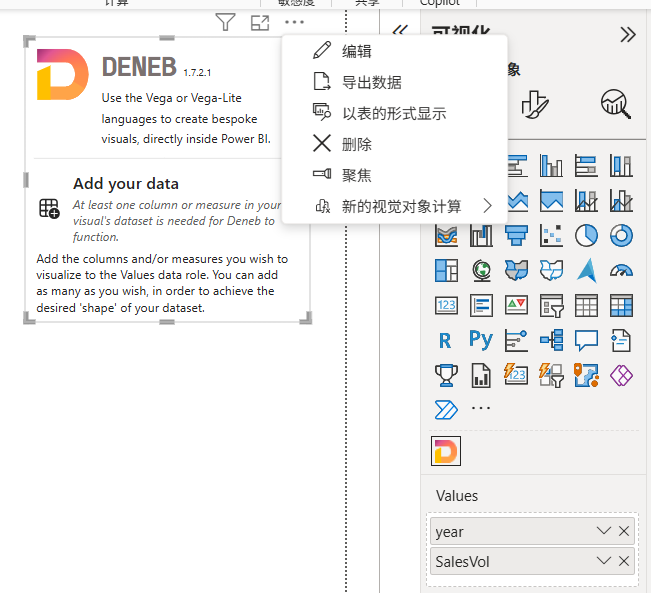Select the Azure Maps arrow visual
Image resolution: width=651 pixels, height=593 pixels.
point(586,270)
